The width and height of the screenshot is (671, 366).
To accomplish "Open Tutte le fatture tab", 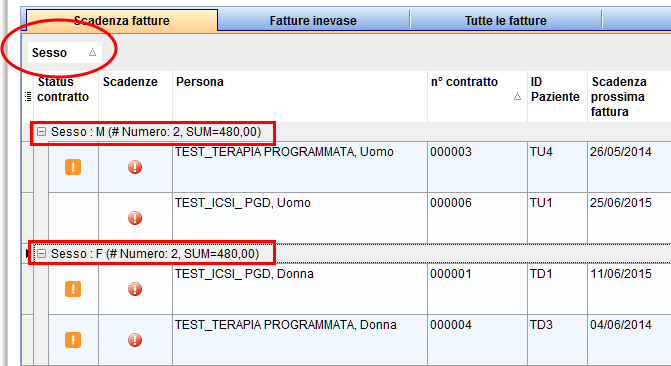I will point(505,20).
